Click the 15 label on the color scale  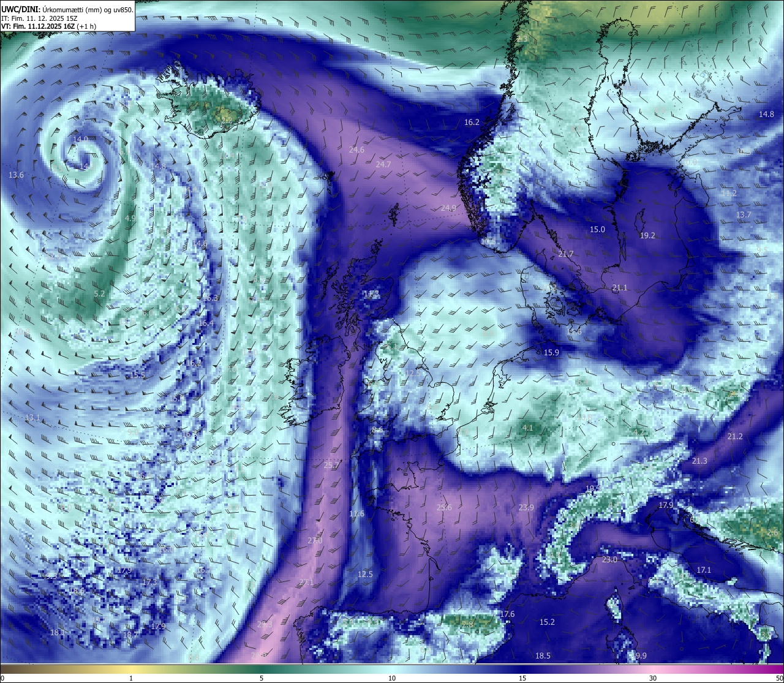point(522,678)
